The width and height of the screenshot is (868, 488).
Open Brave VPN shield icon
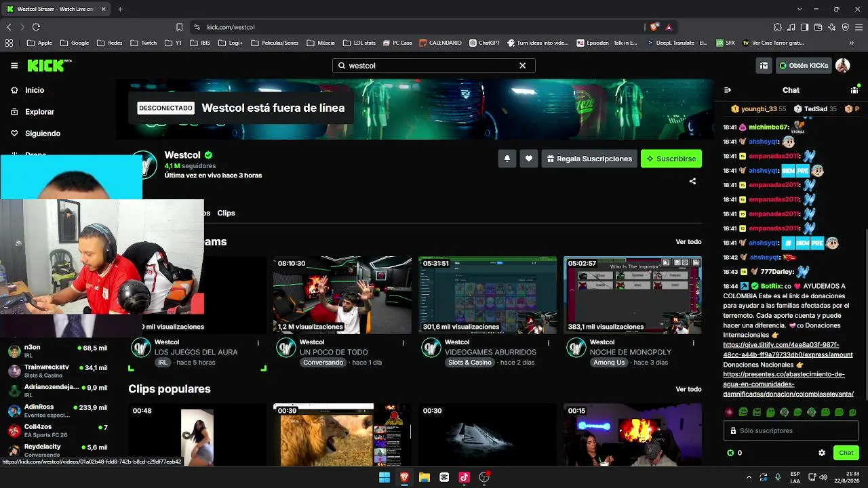(x=846, y=27)
